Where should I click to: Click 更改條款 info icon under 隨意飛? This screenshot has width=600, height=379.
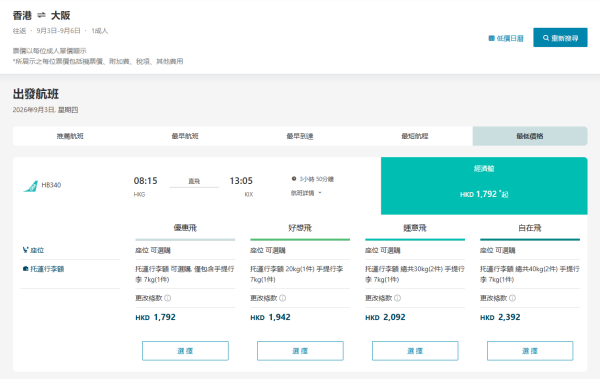pyautogui.click(x=397, y=298)
